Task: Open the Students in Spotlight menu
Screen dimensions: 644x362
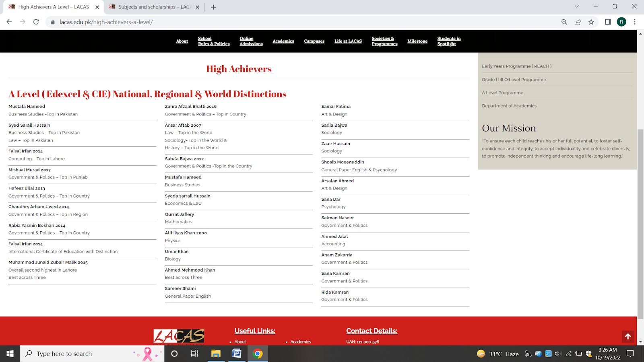Action: [449, 41]
